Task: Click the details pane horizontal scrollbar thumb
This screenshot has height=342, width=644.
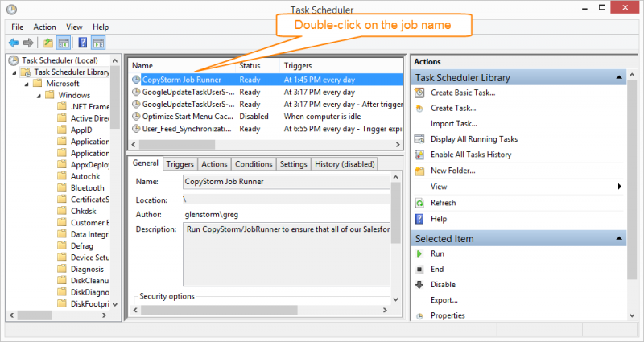Action: (x=218, y=310)
